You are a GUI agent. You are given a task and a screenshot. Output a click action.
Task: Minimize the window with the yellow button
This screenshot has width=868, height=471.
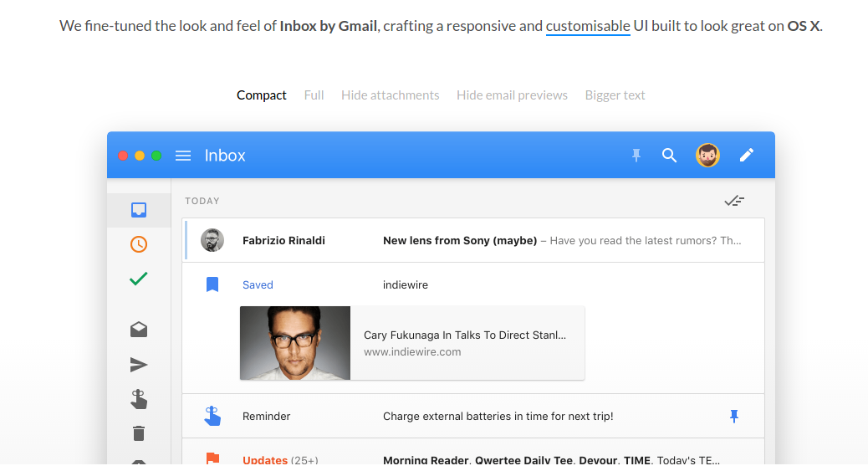[140, 156]
